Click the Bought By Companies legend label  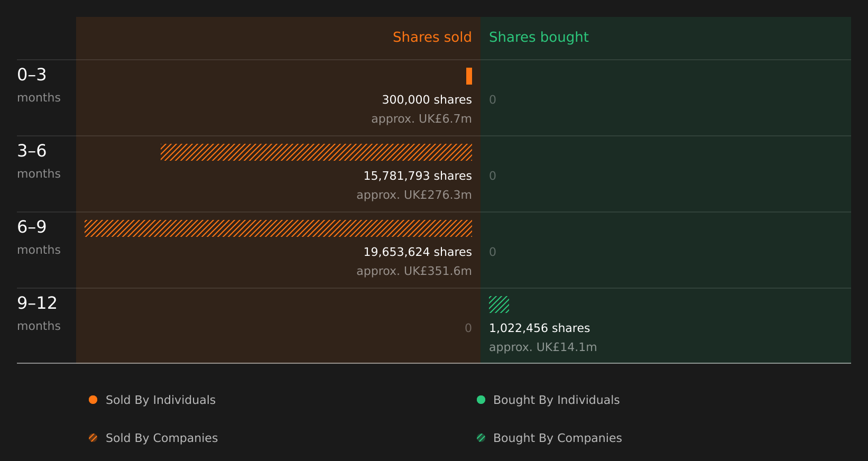(557, 438)
